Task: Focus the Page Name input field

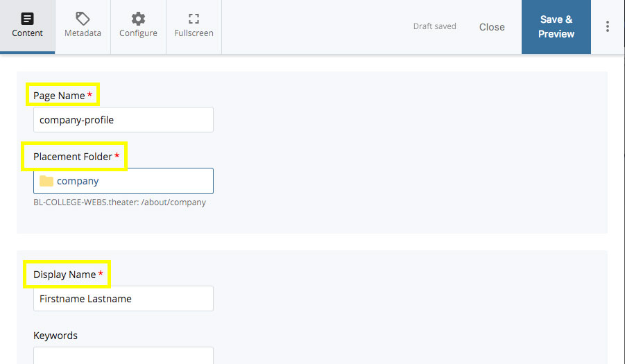Action: 123,120
